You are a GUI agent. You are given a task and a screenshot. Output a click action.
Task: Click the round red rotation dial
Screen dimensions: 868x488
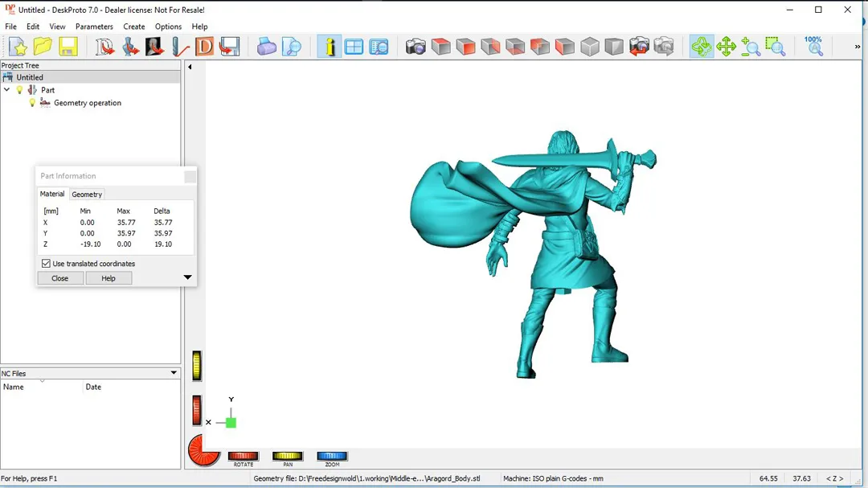(x=203, y=451)
